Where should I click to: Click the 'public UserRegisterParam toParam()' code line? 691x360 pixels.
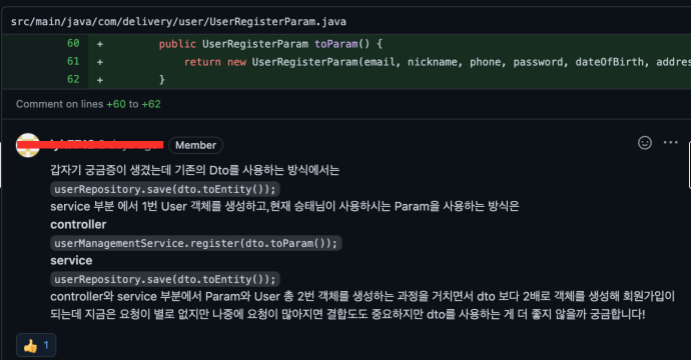(x=271, y=44)
